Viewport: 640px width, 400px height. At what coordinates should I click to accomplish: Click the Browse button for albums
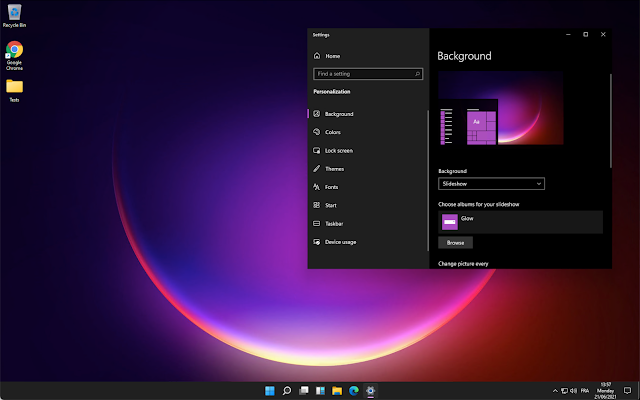(x=455, y=242)
